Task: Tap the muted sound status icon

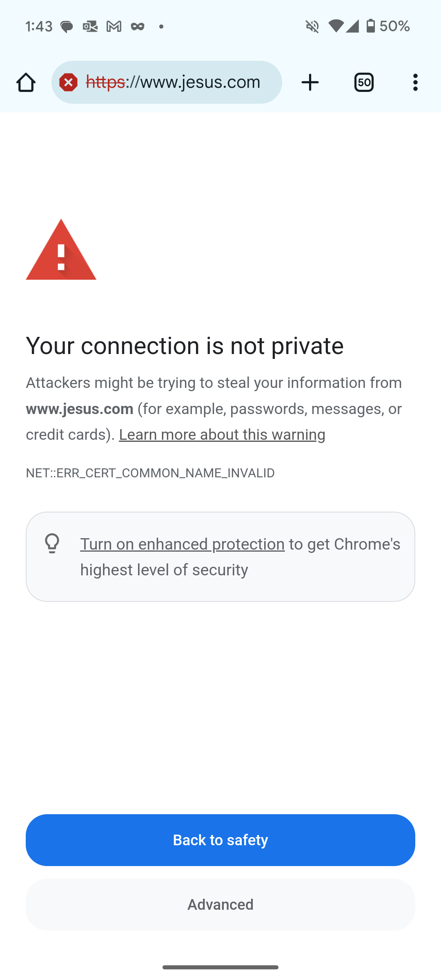Action: pyautogui.click(x=312, y=27)
